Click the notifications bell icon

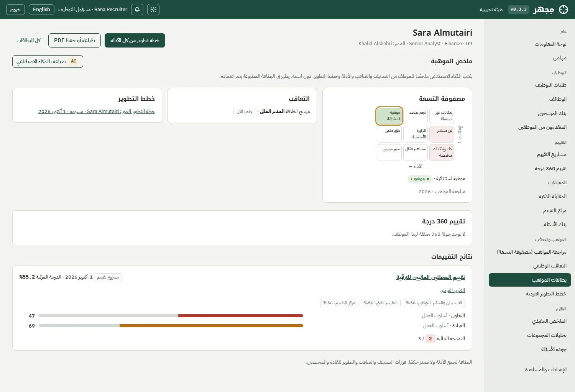(137, 10)
